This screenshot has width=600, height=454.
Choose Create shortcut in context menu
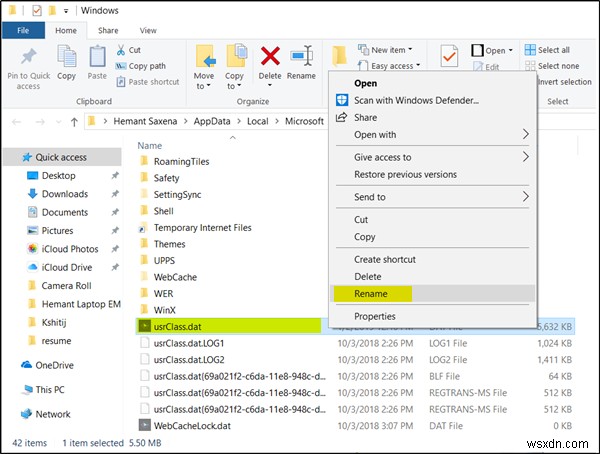click(x=433, y=260)
